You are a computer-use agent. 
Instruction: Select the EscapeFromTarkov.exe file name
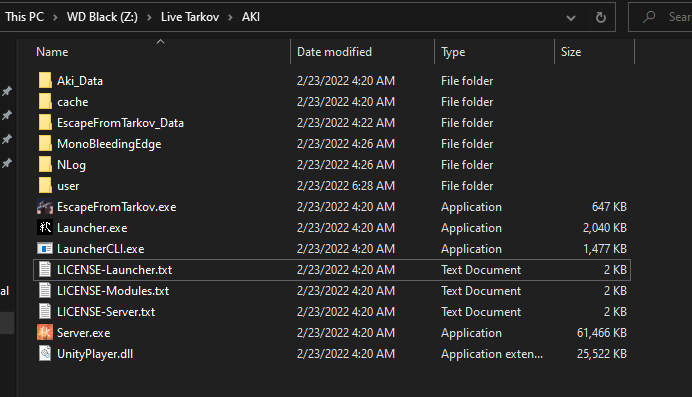[117, 207]
